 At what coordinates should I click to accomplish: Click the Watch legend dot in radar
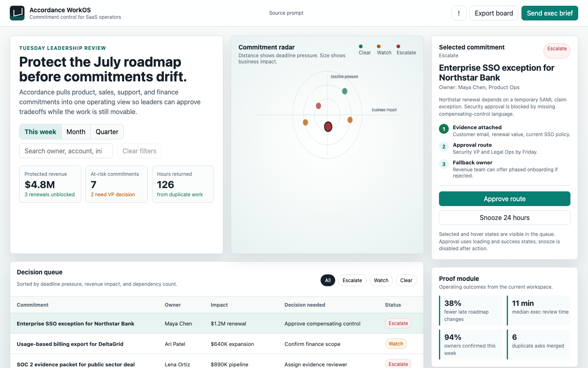click(x=379, y=46)
